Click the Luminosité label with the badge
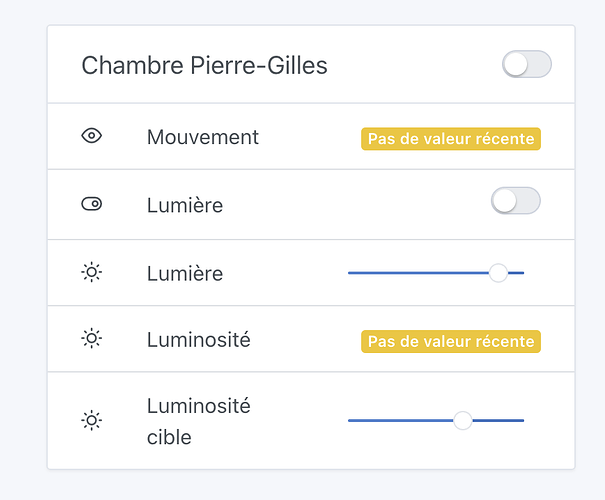 coord(198,340)
